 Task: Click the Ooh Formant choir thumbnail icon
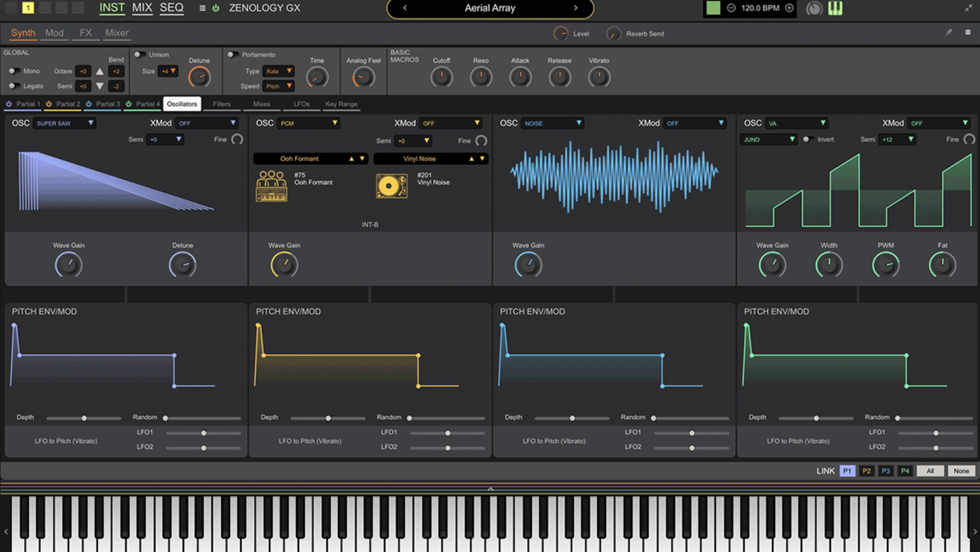click(271, 186)
